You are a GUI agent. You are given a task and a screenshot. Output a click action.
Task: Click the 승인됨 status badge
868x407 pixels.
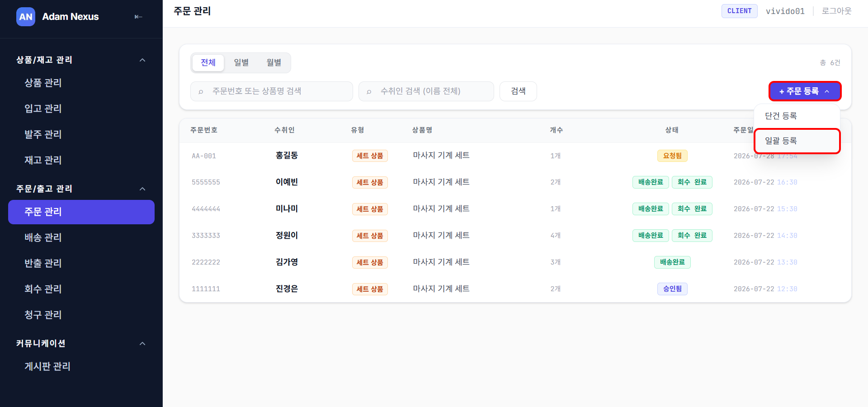(x=672, y=289)
